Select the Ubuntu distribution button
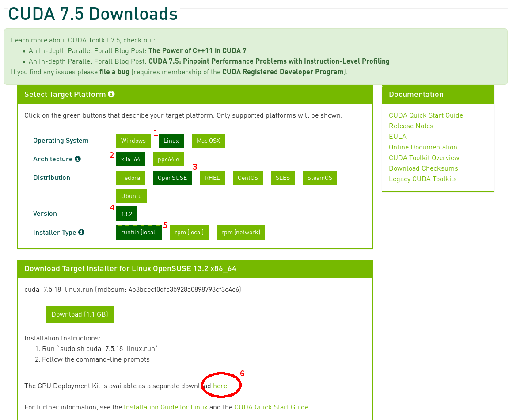This screenshot has height=420, width=513. coord(131,196)
